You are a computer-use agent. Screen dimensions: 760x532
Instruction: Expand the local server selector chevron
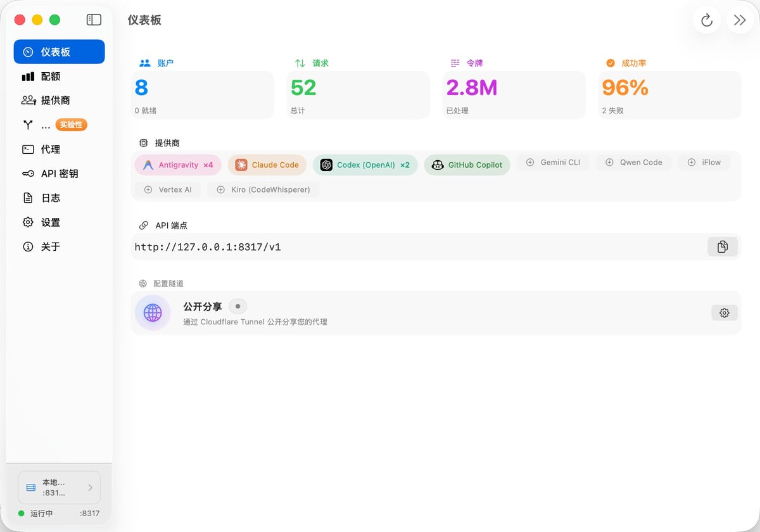(90, 488)
